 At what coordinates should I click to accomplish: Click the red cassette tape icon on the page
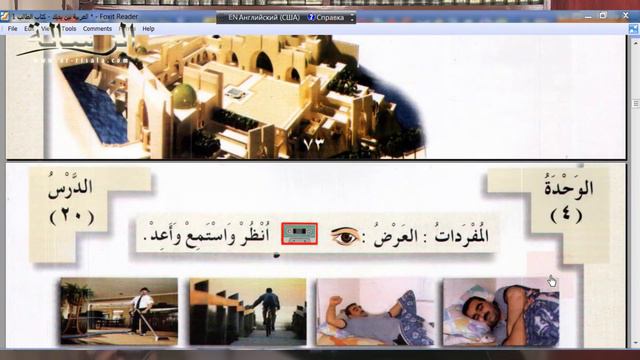(x=299, y=234)
